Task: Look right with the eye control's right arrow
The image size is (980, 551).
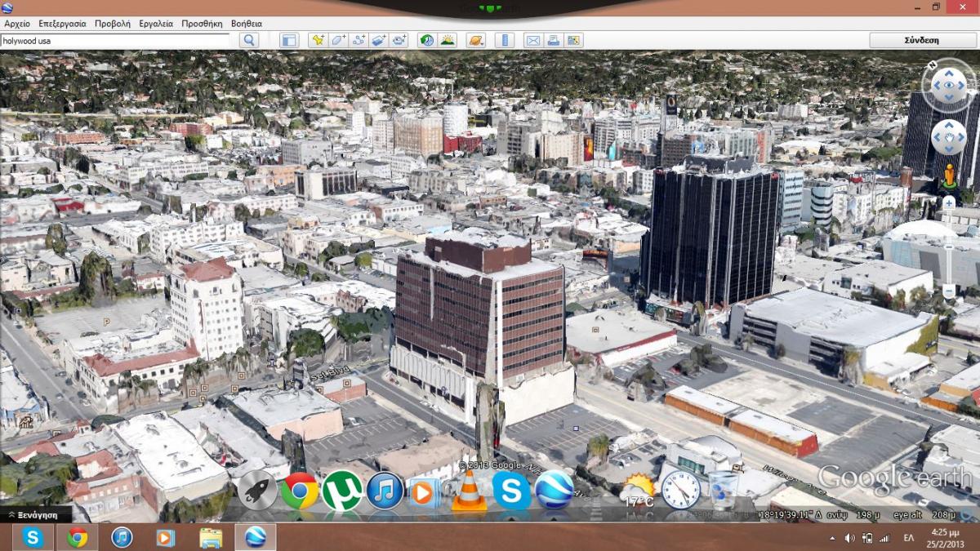Action: pyautogui.click(x=961, y=85)
